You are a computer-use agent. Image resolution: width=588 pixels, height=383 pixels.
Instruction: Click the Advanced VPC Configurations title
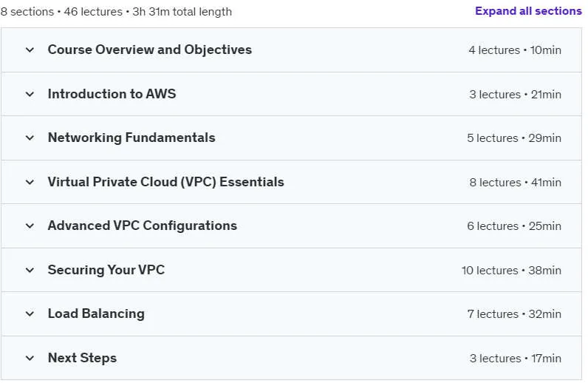[x=142, y=226]
